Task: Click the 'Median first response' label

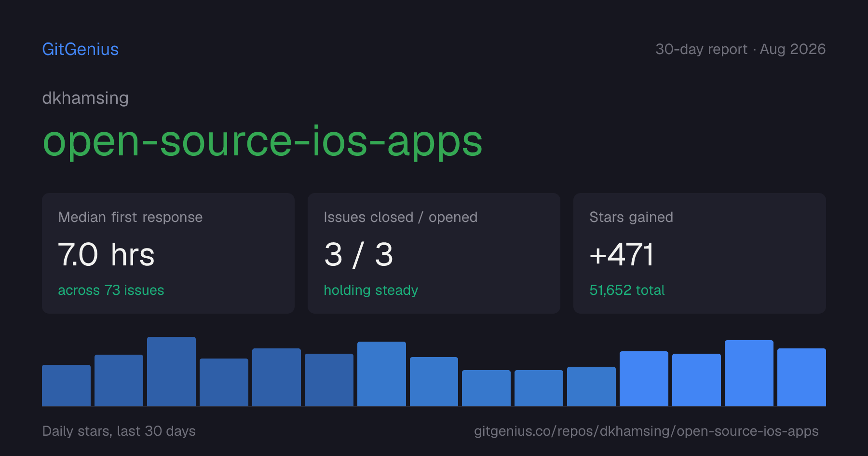Action: click(130, 217)
